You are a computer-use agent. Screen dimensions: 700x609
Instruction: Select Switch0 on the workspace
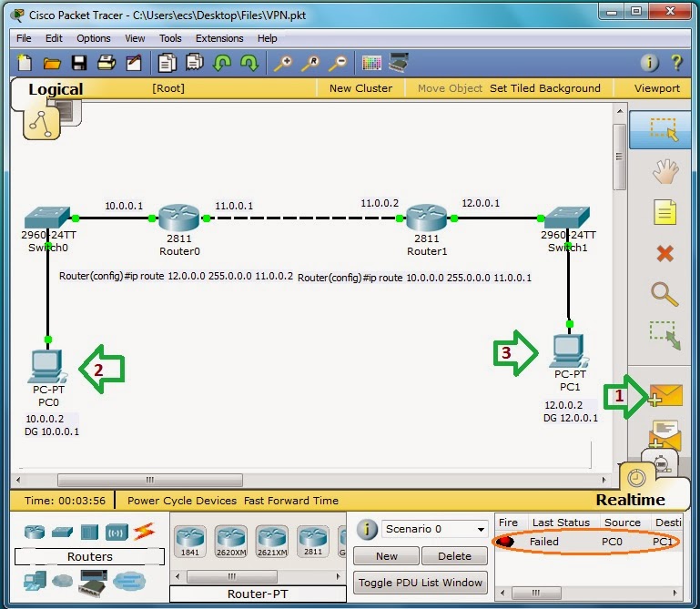click(47, 217)
